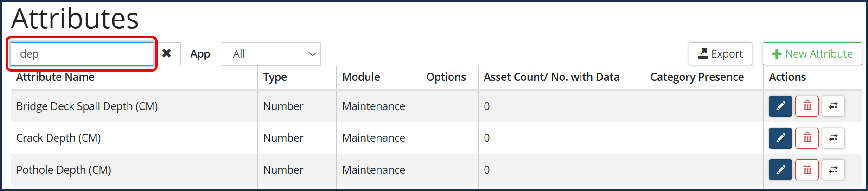Edit the Bridge Deck Spall Depth attribute
The height and width of the screenshot is (191, 868).
pos(780,106)
